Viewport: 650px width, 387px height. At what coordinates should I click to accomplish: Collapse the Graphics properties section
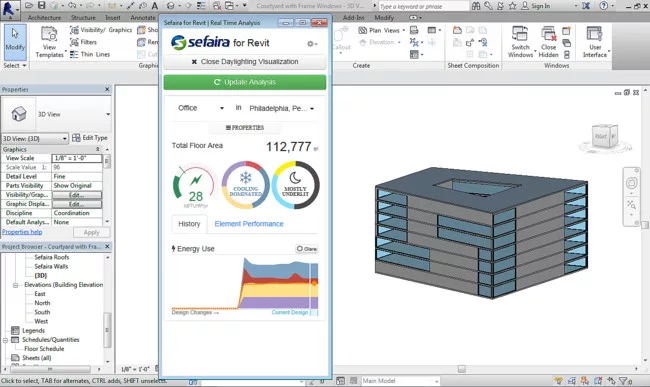pyautogui.click(x=98, y=149)
